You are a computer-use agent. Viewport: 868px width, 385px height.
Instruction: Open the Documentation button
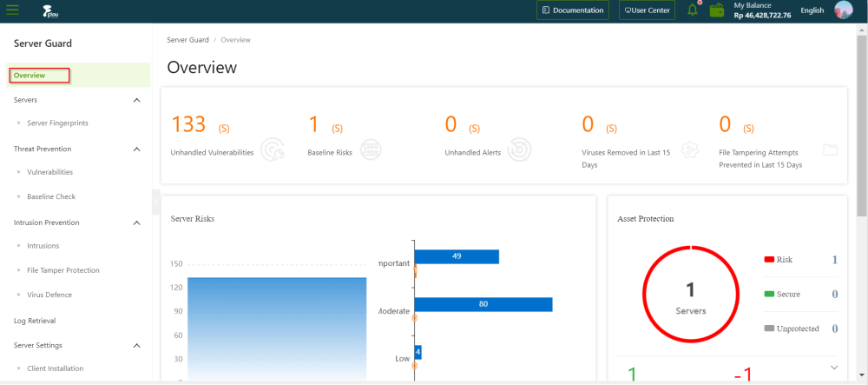pyautogui.click(x=573, y=10)
